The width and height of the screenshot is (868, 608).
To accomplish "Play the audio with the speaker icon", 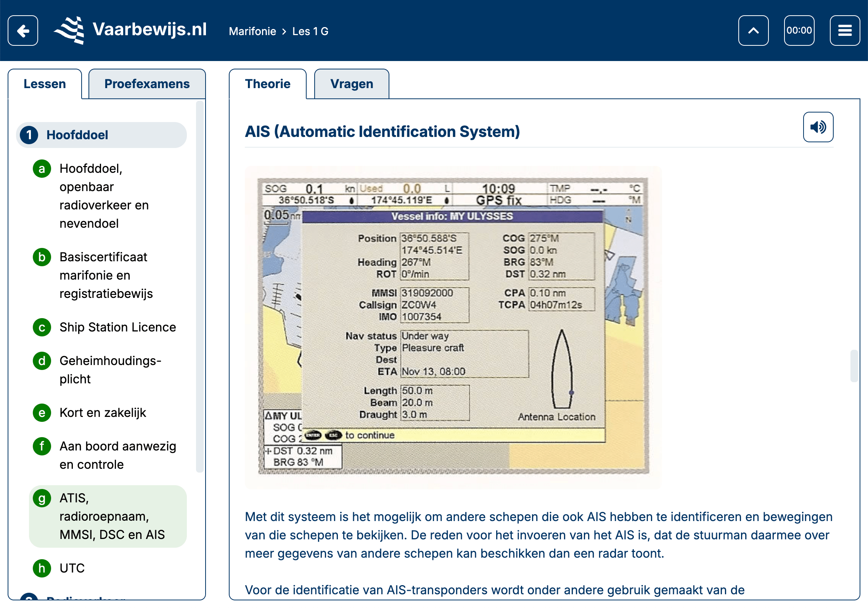I will (x=818, y=127).
